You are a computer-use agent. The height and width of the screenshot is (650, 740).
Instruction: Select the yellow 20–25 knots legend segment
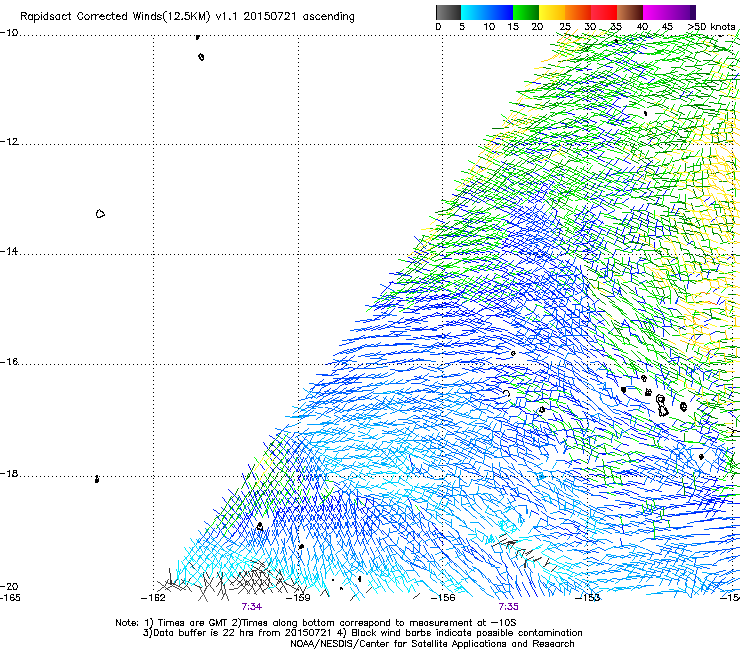tap(552, 12)
